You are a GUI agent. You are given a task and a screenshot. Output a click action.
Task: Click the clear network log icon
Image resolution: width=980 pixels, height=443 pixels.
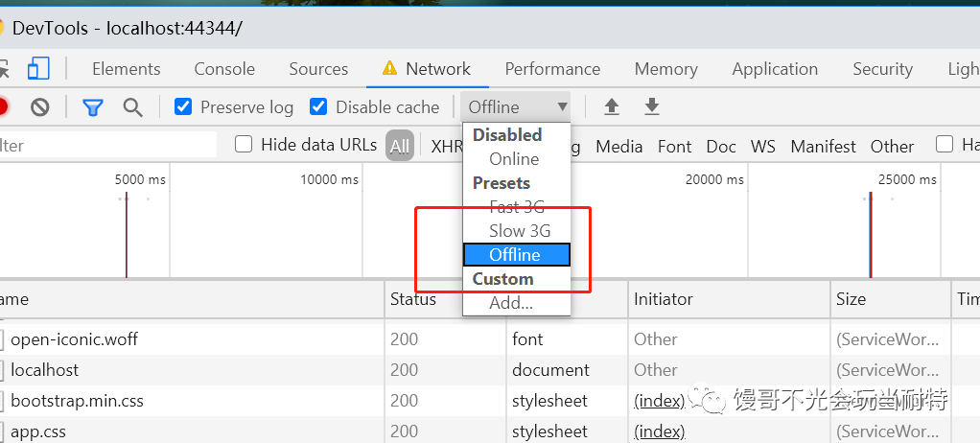coord(40,107)
